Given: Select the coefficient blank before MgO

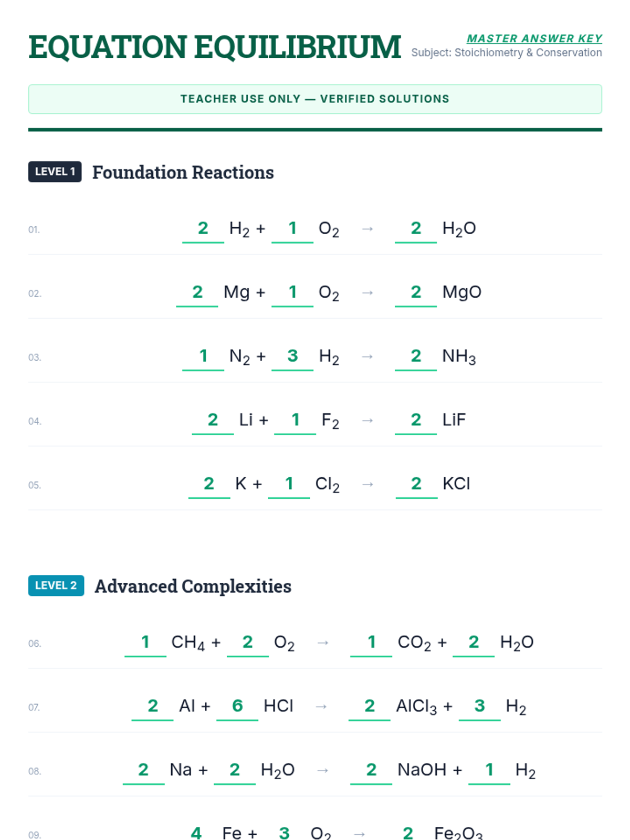Looking at the screenshot, I should [416, 293].
